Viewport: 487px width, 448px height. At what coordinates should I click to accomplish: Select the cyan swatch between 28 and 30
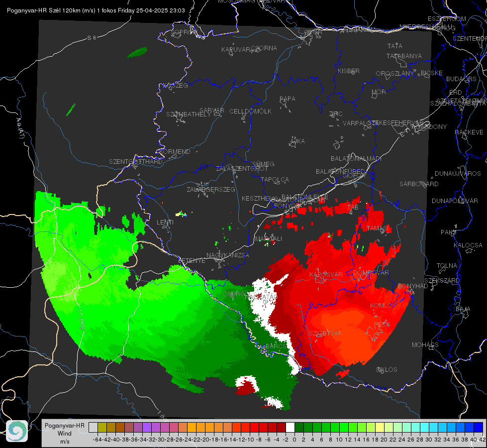tap(425, 427)
